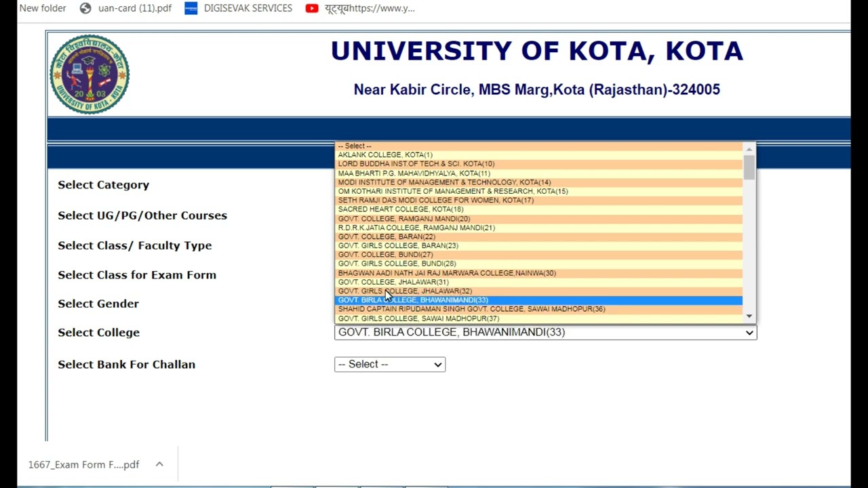Click the 'Select Class/ Faculty Type' label
The width and height of the screenshot is (868, 488).
tap(134, 245)
